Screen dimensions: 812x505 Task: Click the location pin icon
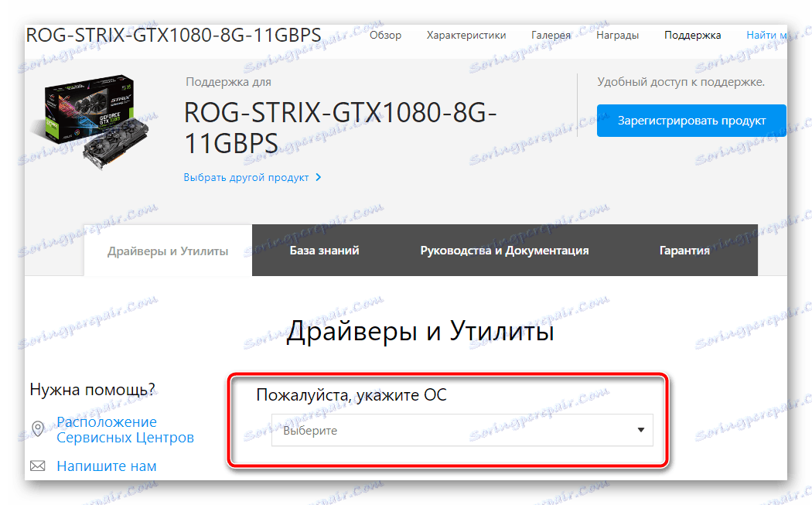pyautogui.click(x=38, y=428)
